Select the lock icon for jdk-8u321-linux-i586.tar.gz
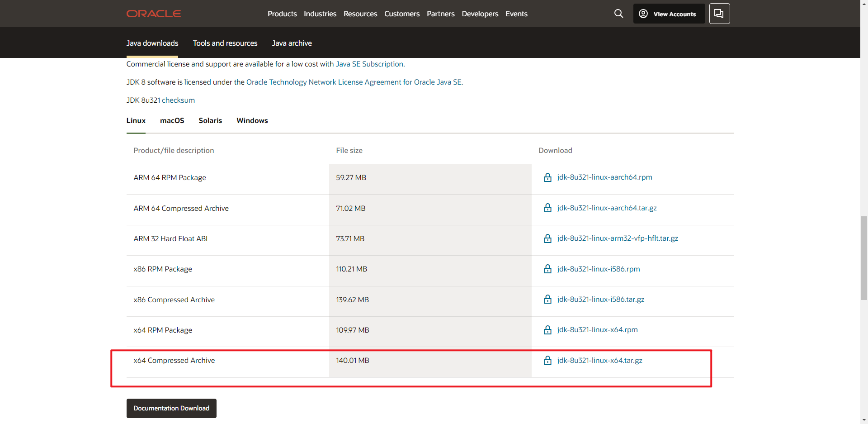Viewport: 868px width, 424px height. click(x=547, y=300)
